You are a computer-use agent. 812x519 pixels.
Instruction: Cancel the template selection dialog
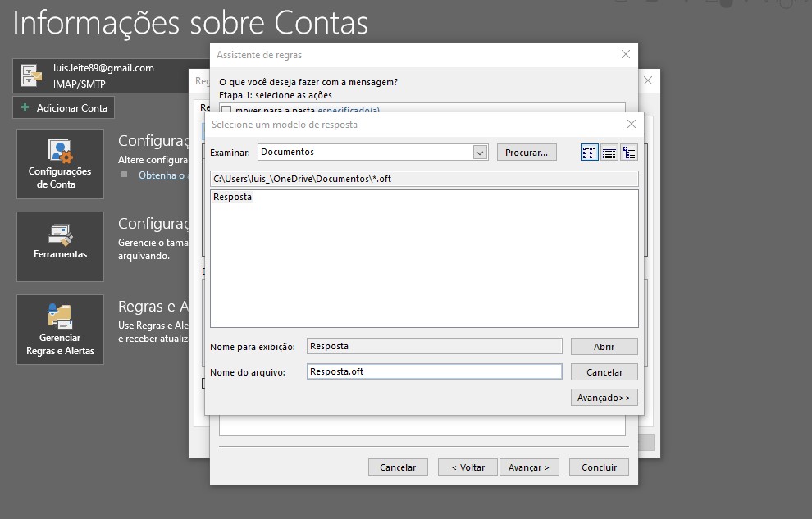click(604, 372)
